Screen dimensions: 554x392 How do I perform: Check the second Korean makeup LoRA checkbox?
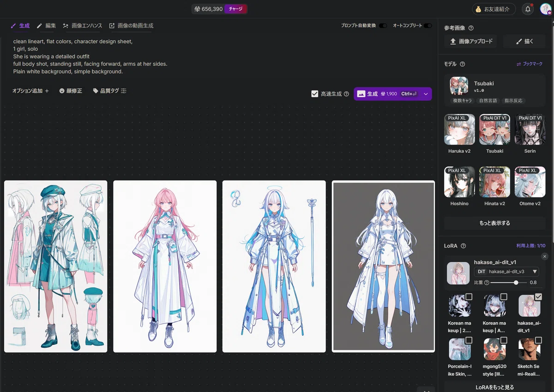point(504,296)
